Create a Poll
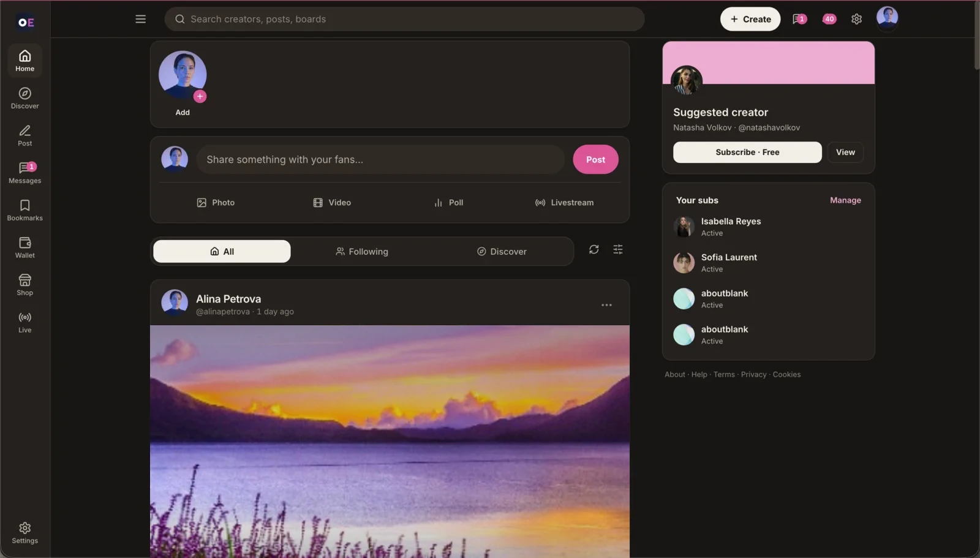Viewport: 980px width, 558px height. (x=448, y=203)
